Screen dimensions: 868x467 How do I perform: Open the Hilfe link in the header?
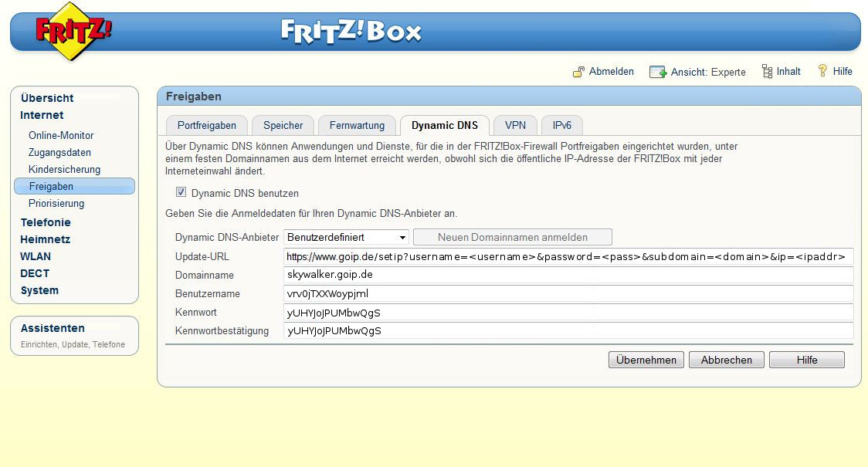click(843, 71)
